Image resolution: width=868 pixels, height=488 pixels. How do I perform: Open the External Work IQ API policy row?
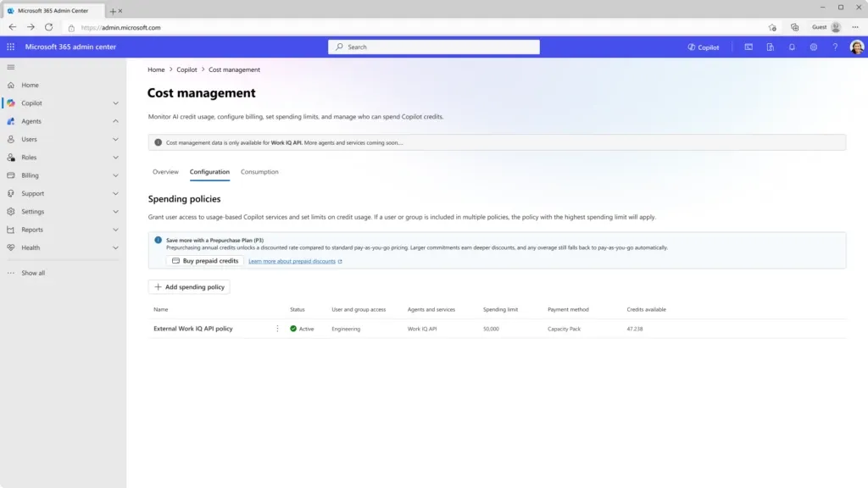click(x=497, y=329)
